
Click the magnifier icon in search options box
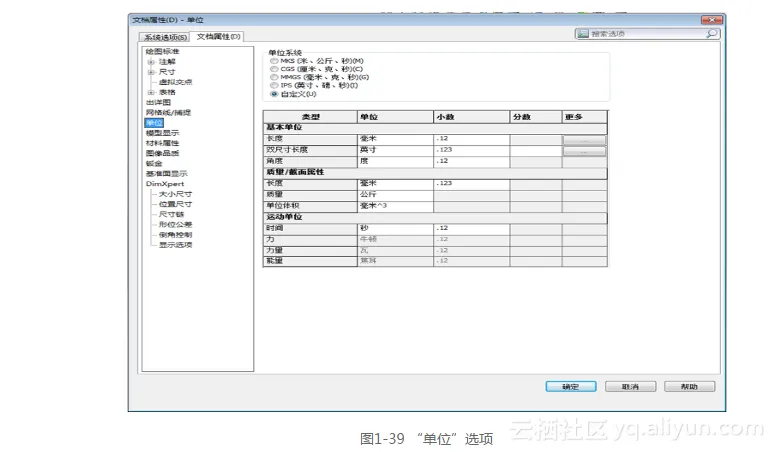[x=711, y=34]
